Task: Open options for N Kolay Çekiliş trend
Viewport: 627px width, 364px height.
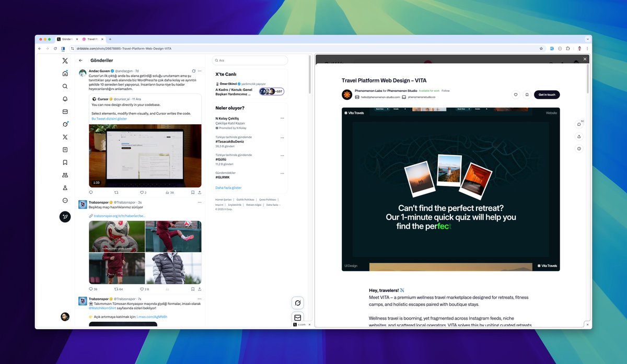Action: [282, 118]
